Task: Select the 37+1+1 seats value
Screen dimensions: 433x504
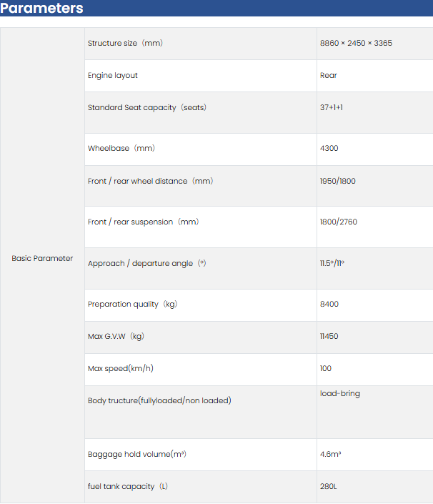Action: pyautogui.click(x=332, y=107)
